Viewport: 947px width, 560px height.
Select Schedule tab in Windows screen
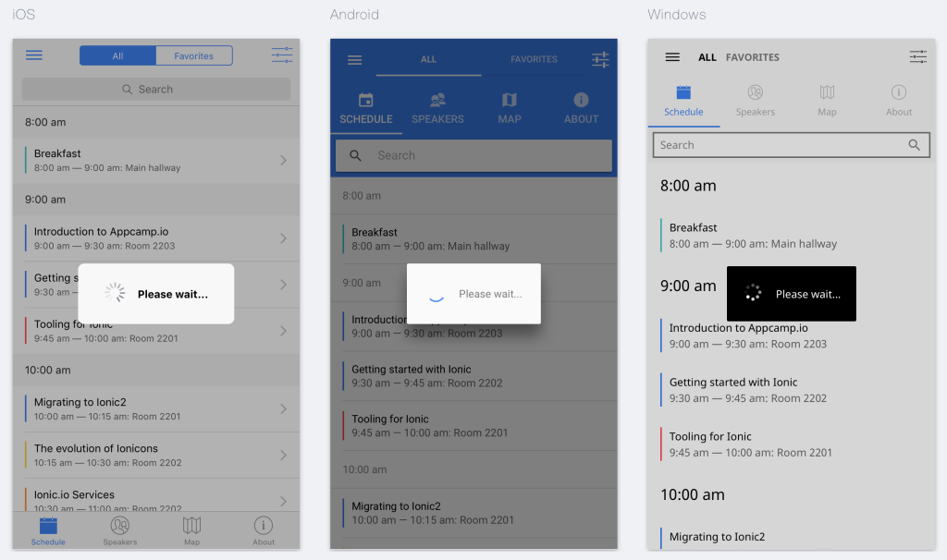683,102
